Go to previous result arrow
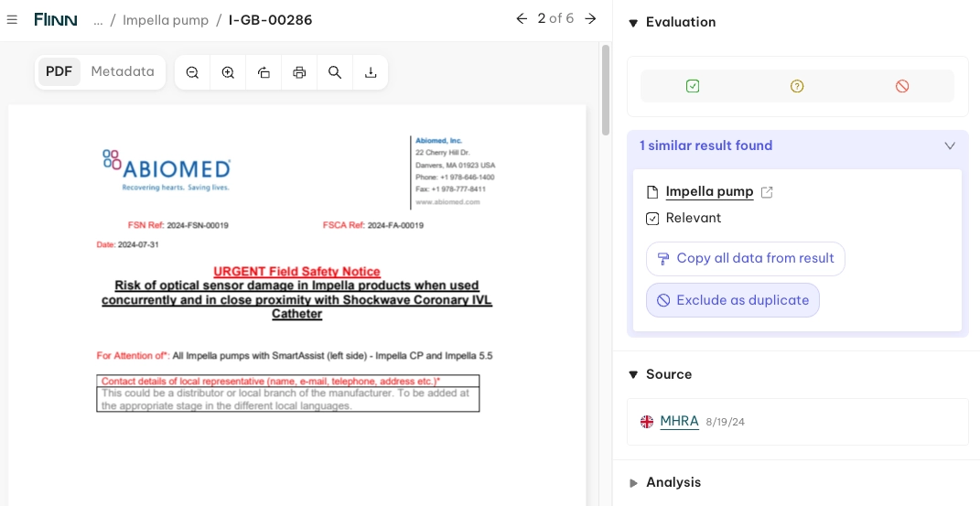The height and width of the screenshot is (506, 980). click(x=522, y=18)
